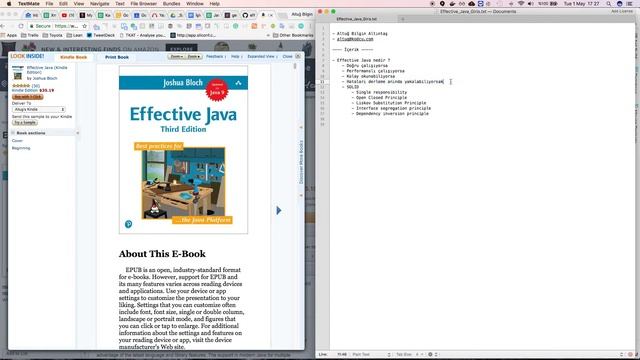The width and height of the screenshot is (640, 360).
Task: Open the Tab Size selector in status bar
Action: (409, 354)
